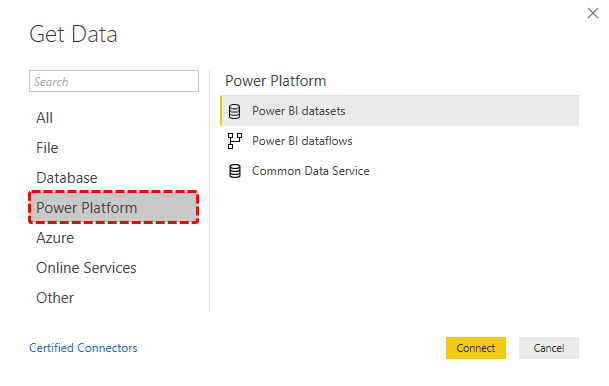Click the Power BI dataflows branch icon

(x=235, y=141)
